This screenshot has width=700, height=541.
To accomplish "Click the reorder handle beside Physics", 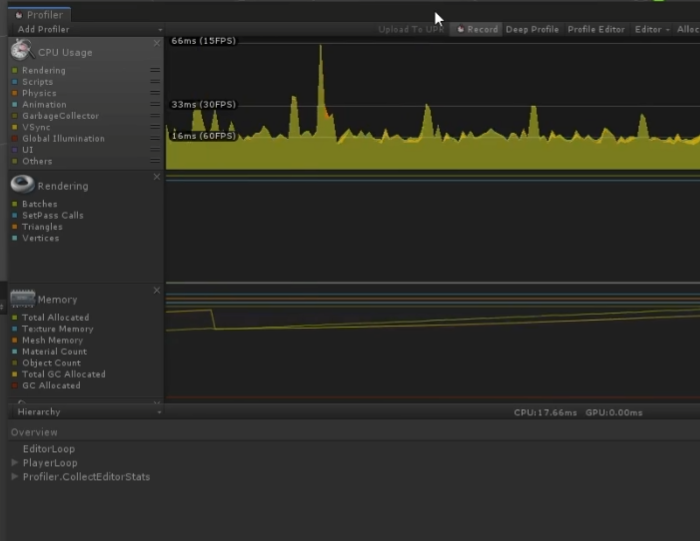I will 155,93.
